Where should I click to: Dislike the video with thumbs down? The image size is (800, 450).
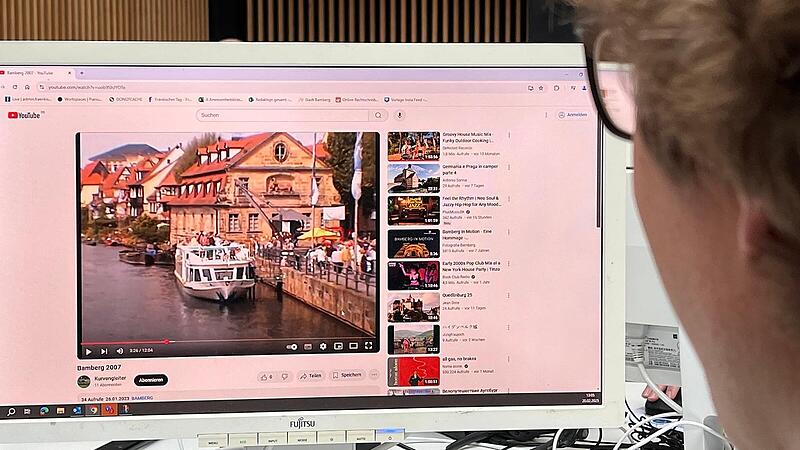point(285,377)
